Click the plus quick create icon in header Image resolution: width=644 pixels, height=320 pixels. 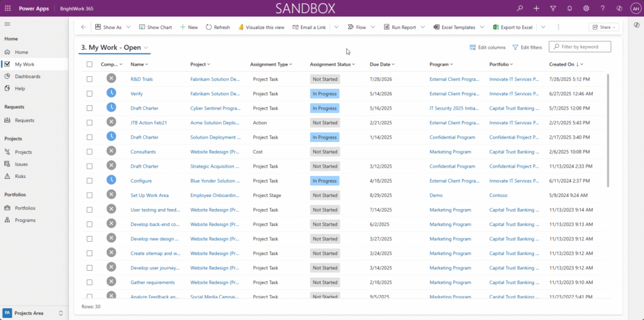[536, 9]
